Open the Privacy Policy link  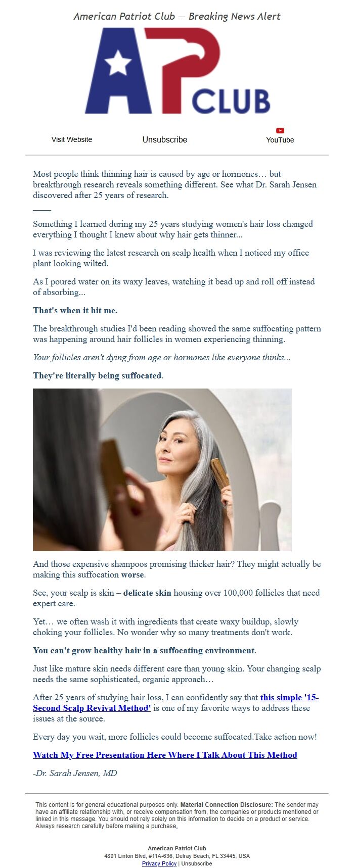(159, 863)
